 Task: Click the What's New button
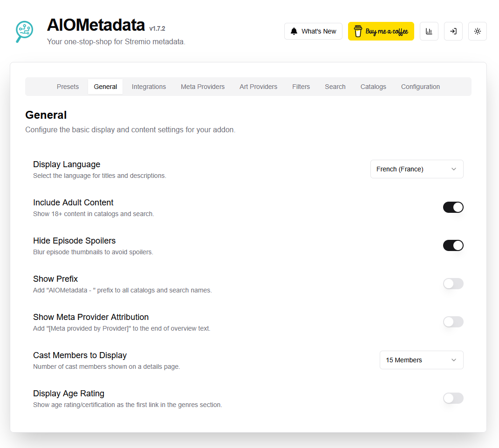click(313, 31)
